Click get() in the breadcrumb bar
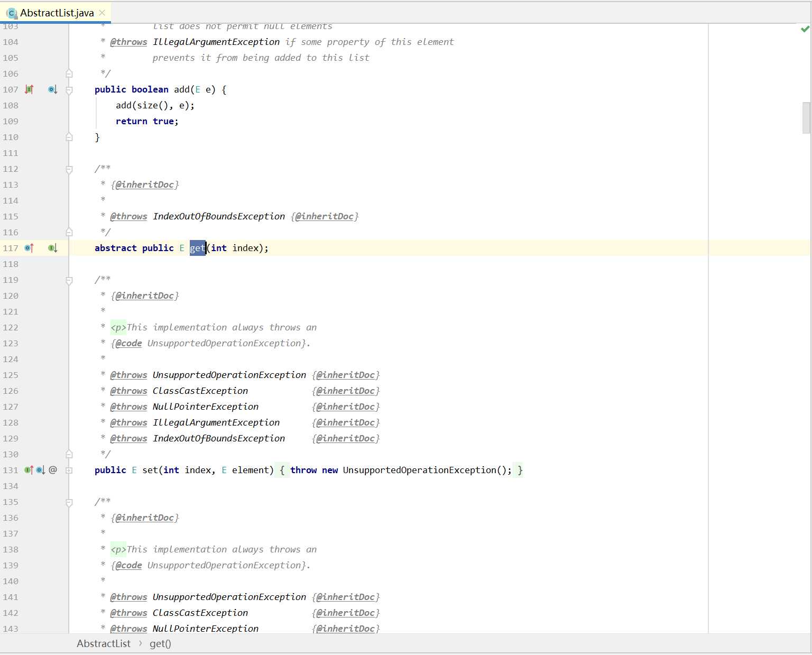812x655 pixels. (x=160, y=643)
